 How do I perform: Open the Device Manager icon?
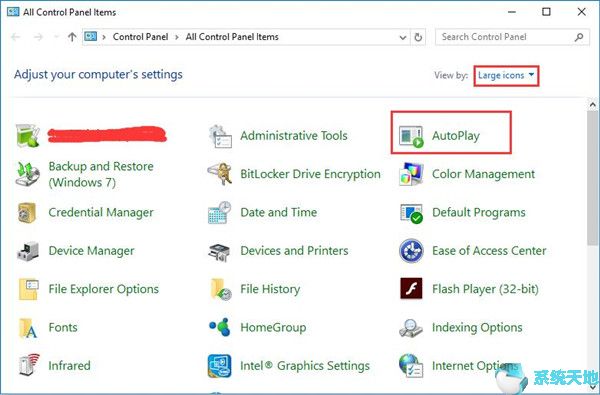tap(28, 251)
